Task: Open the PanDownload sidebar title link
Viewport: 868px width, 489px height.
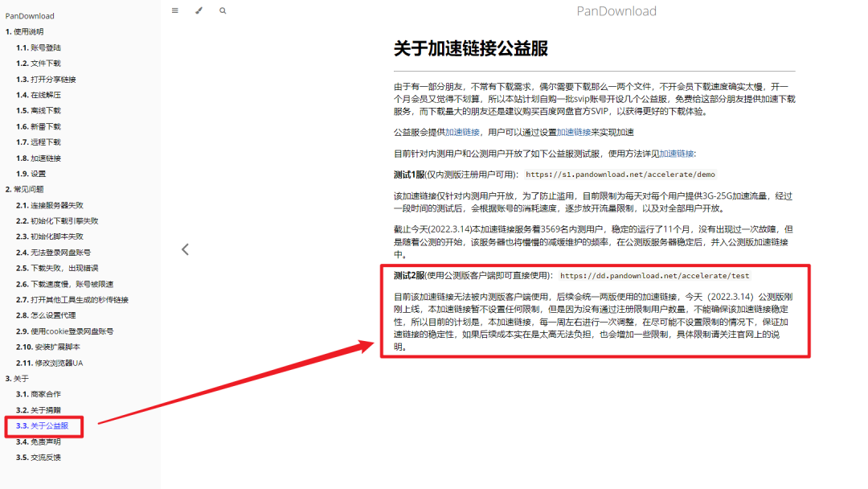Action: coord(30,16)
